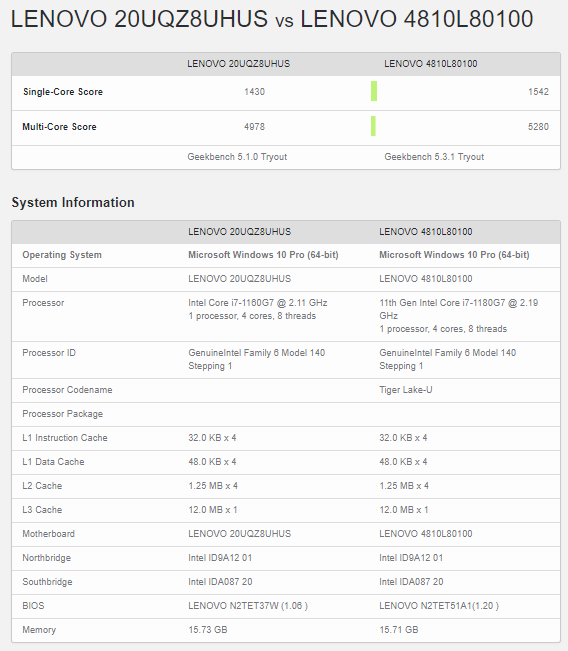The height and width of the screenshot is (651, 568).
Task: Click the System Information heading
Action: click(73, 202)
